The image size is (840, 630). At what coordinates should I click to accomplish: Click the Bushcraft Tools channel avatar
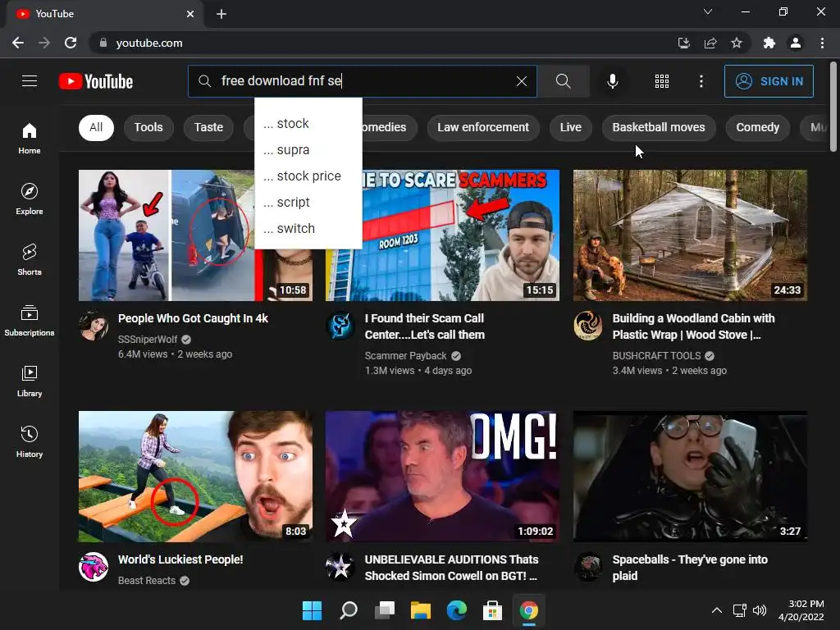(587, 325)
